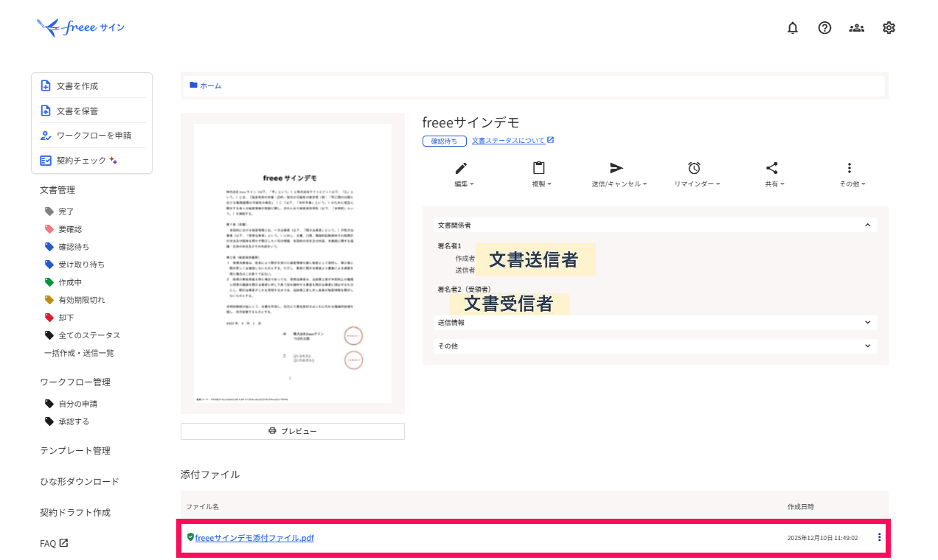Select the 編集 pencil icon

click(461, 168)
